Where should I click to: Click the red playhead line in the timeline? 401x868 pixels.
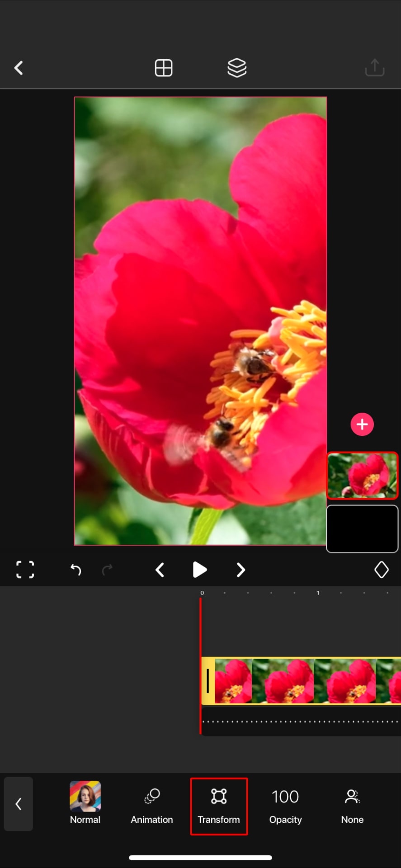(x=200, y=665)
